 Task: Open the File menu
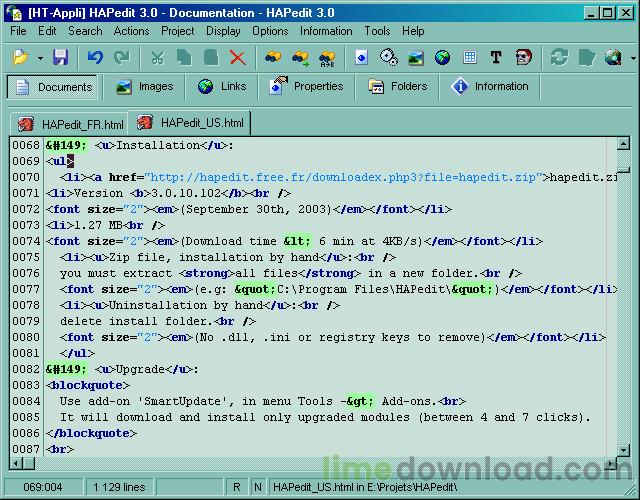(x=18, y=31)
